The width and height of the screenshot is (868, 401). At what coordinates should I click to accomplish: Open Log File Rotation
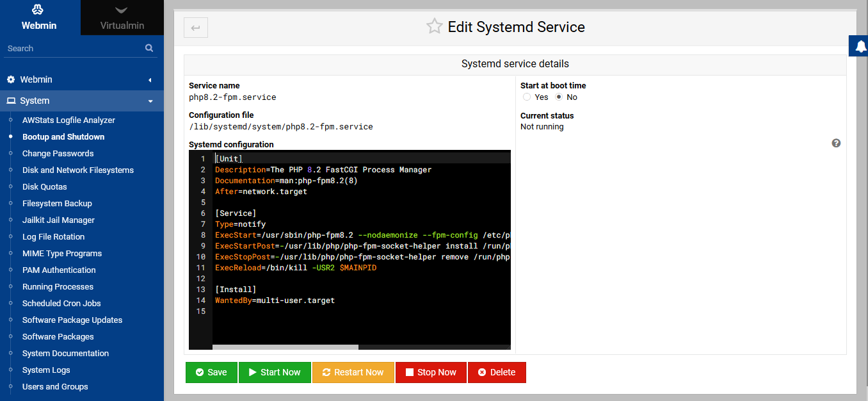(53, 236)
